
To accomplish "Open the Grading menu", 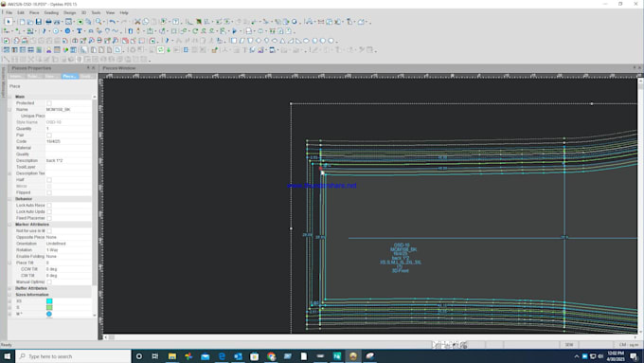I will [51, 12].
